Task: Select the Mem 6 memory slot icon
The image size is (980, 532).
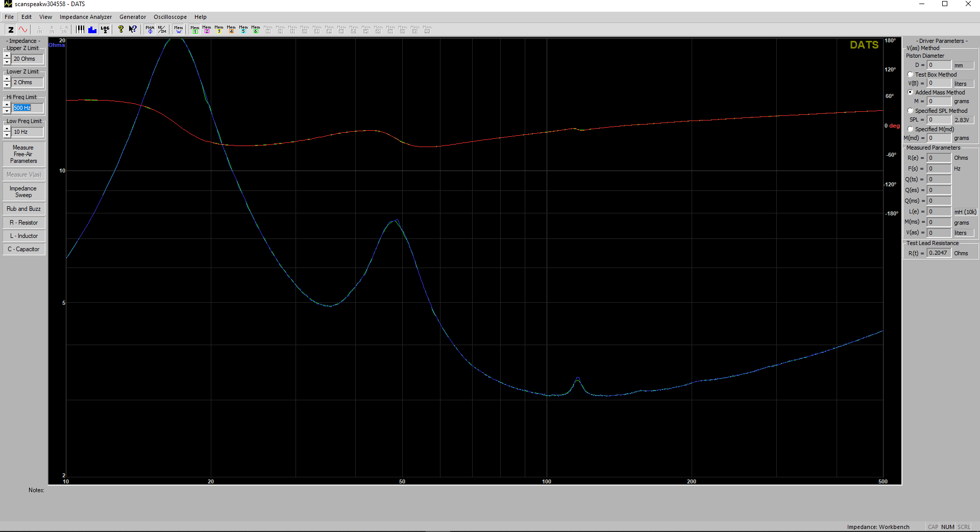Action: [256, 30]
